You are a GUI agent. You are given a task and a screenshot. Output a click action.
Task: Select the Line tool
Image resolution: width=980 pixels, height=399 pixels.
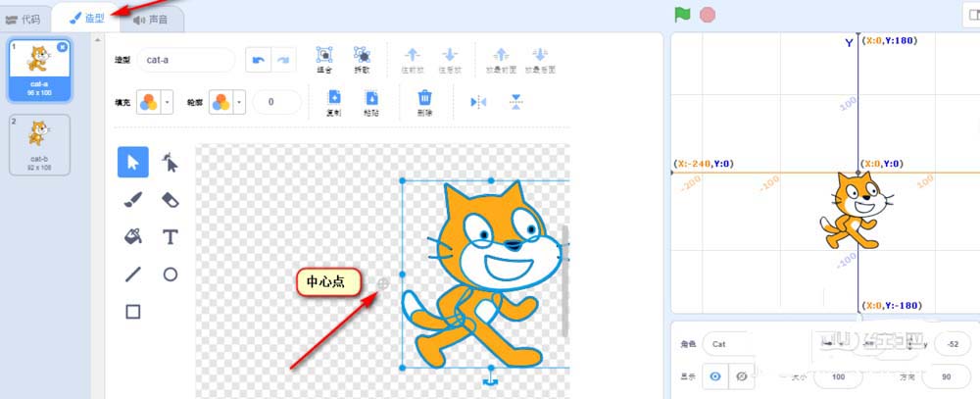tap(133, 274)
